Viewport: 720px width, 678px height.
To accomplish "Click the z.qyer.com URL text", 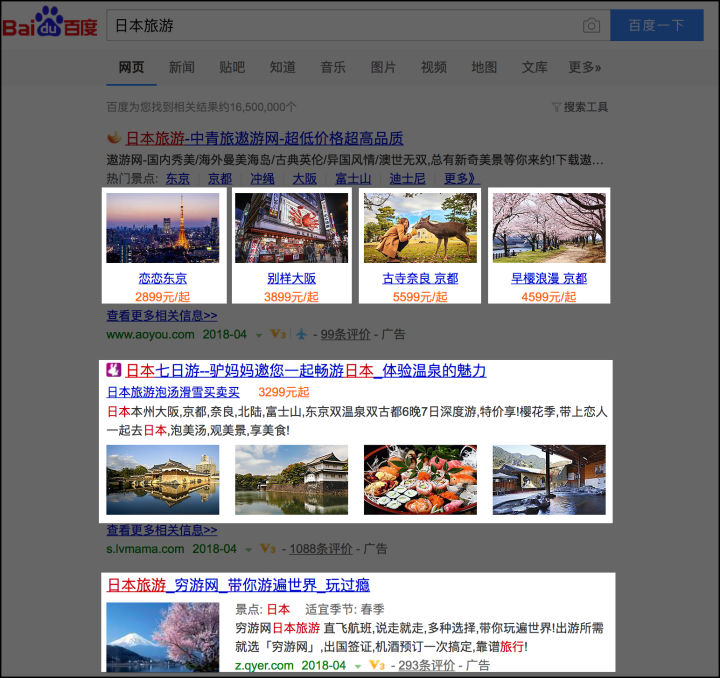I will 264,665.
